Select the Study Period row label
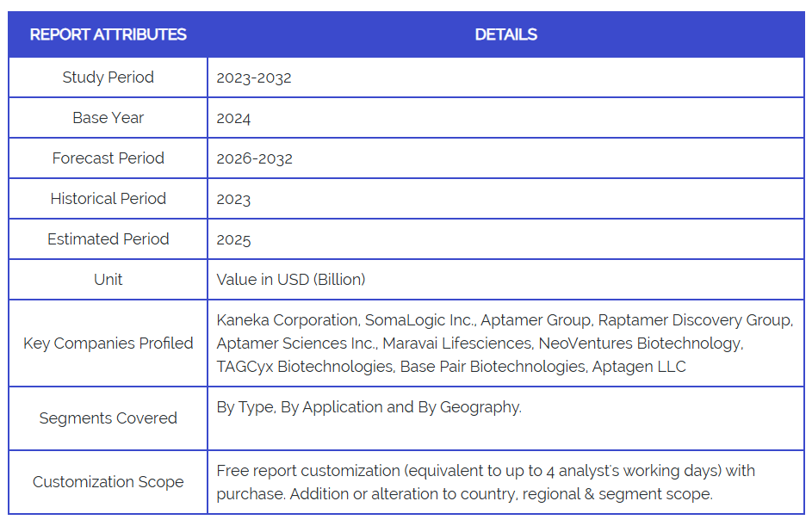 [108, 77]
